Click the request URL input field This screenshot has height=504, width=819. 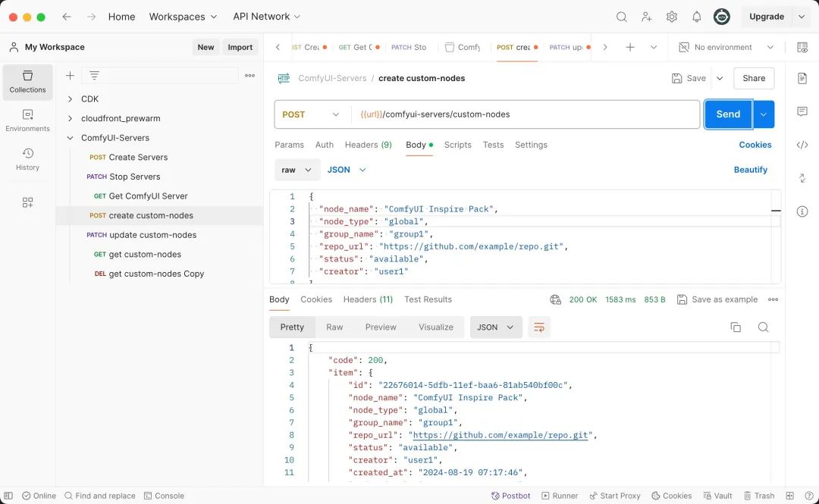525,114
